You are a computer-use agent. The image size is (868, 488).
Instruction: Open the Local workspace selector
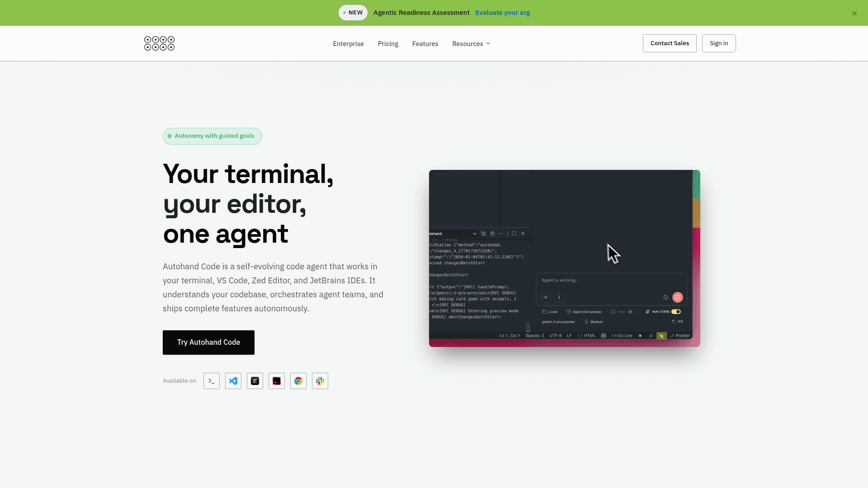pyautogui.click(x=550, y=312)
